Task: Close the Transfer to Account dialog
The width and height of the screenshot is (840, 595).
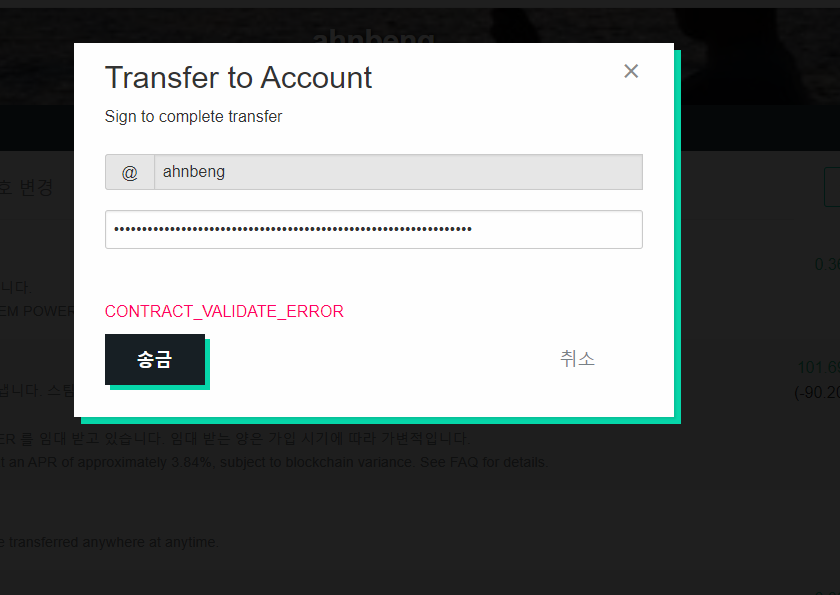Action: click(x=631, y=71)
